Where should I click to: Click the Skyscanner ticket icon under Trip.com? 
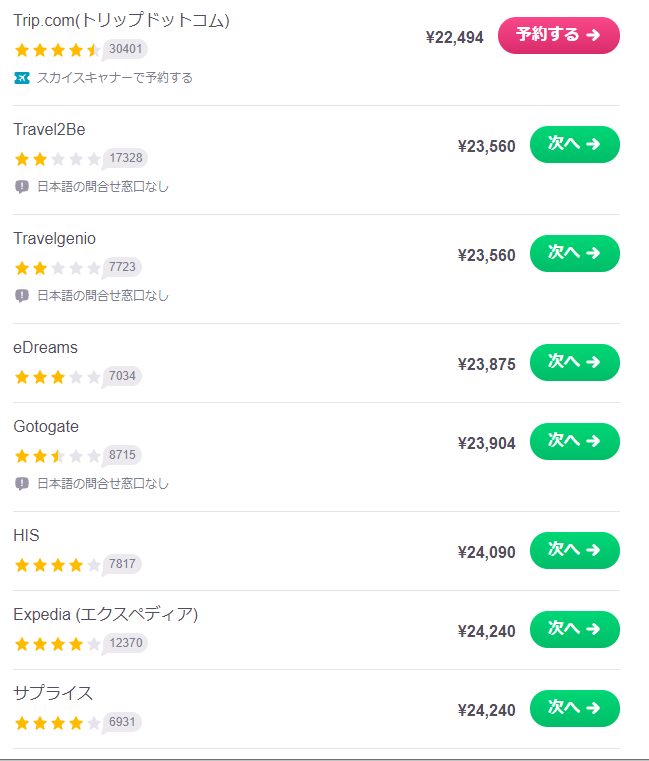click(22, 78)
